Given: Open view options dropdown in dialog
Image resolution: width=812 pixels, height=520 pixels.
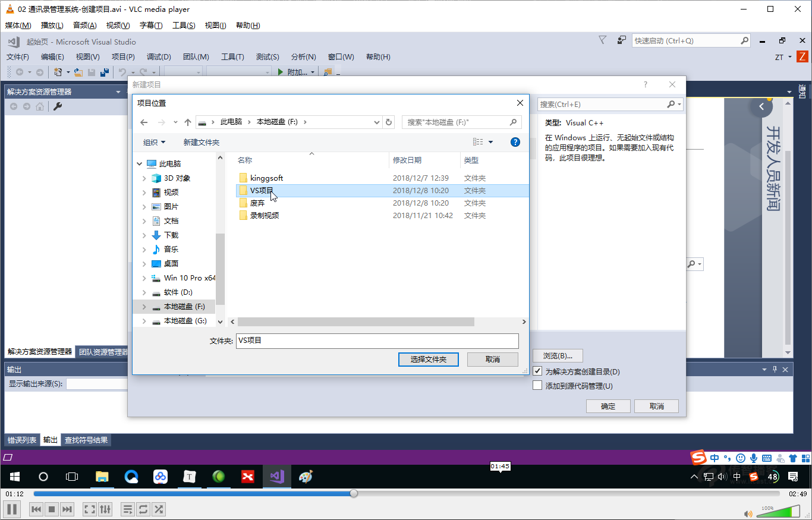Looking at the screenshot, I should pos(490,142).
